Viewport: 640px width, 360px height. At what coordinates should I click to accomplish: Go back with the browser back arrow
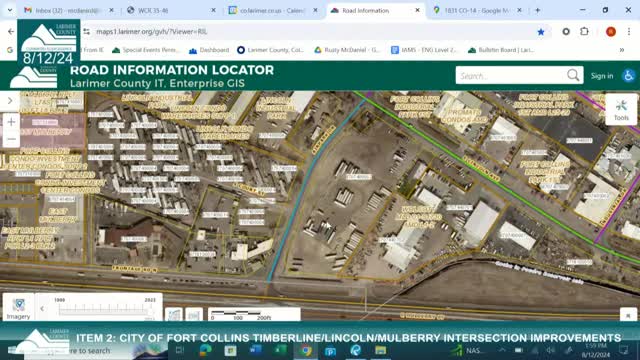pyautogui.click(x=11, y=31)
